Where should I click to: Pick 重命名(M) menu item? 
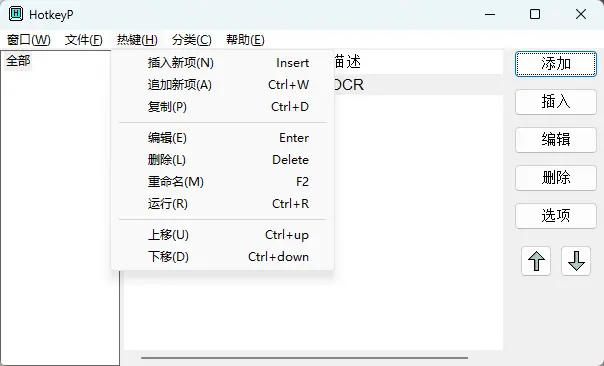[222, 182]
